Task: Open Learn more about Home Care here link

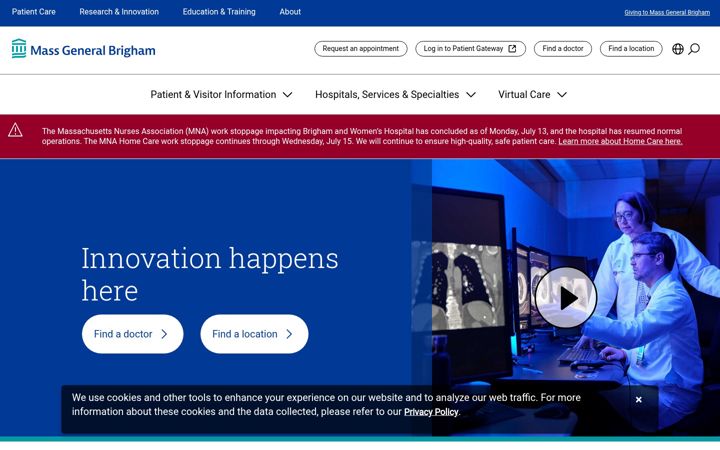Action: pos(620,141)
